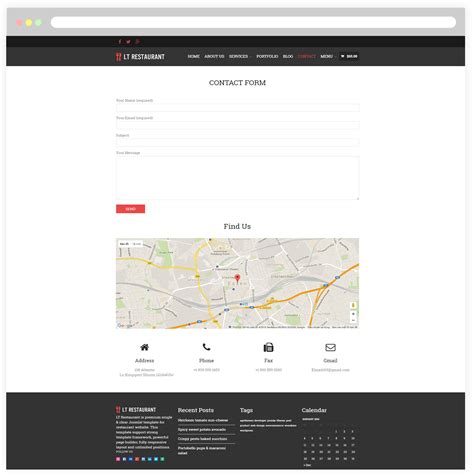Click the red map pin marker
474x476 pixels.
click(237, 278)
